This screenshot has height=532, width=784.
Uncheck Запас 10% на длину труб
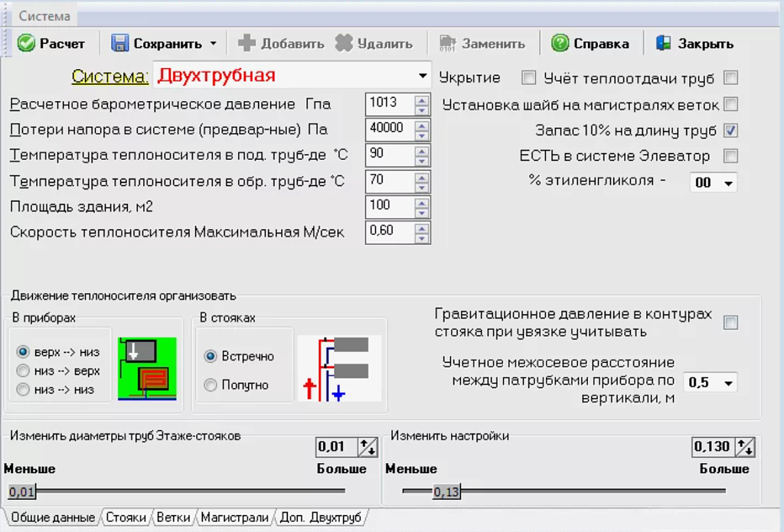click(x=730, y=130)
